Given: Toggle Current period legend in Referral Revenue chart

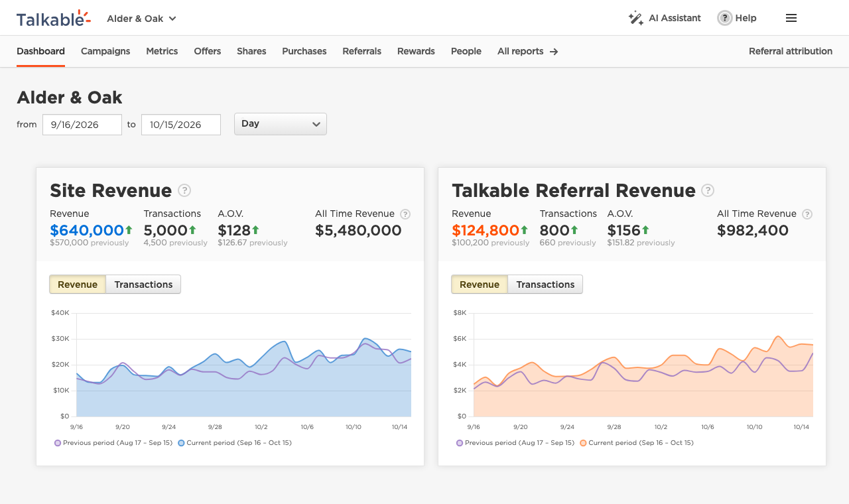Looking at the screenshot, I should click(637, 443).
